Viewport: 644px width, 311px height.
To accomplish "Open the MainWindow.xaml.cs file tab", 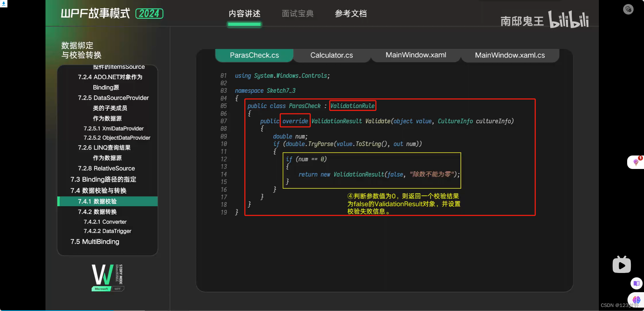I will tap(510, 55).
